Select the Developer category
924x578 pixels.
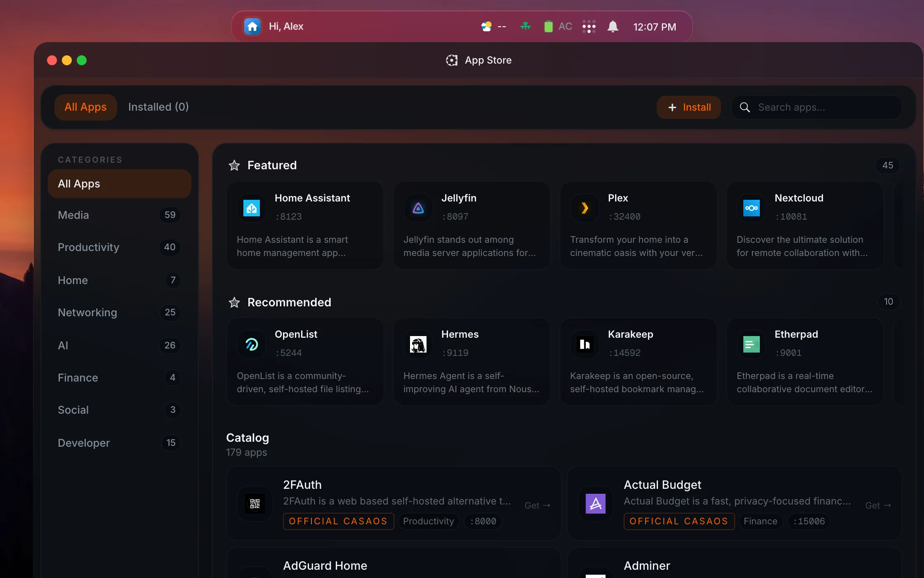click(x=120, y=443)
